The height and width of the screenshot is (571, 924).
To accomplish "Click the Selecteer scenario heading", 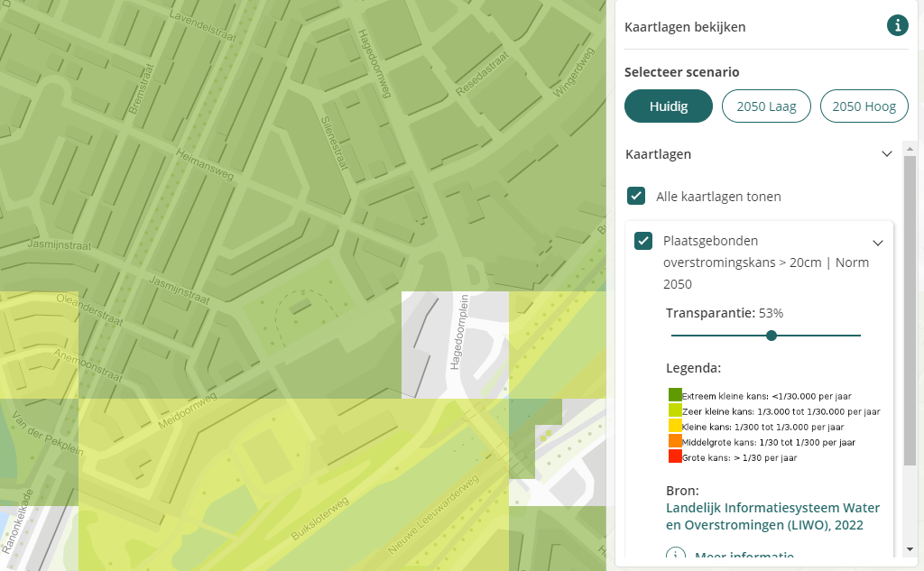I will (x=682, y=72).
